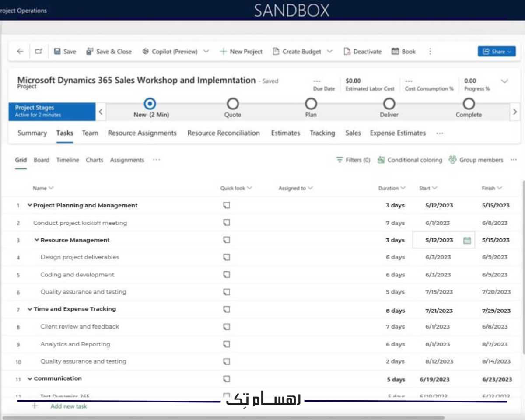Click the Deactivate project icon

pyautogui.click(x=347, y=52)
